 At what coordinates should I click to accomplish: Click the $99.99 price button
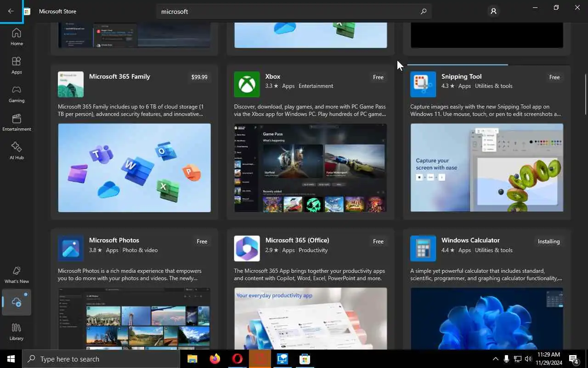pyautogui.click(x=199, y=77)
